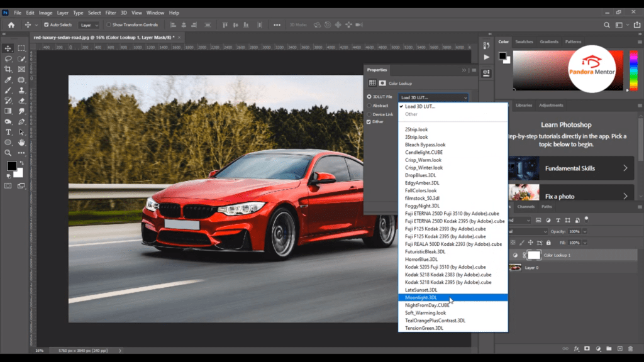Viewport: 644px width, 362px height.
Task: Open the Filter menu
Action: point(111,13)
